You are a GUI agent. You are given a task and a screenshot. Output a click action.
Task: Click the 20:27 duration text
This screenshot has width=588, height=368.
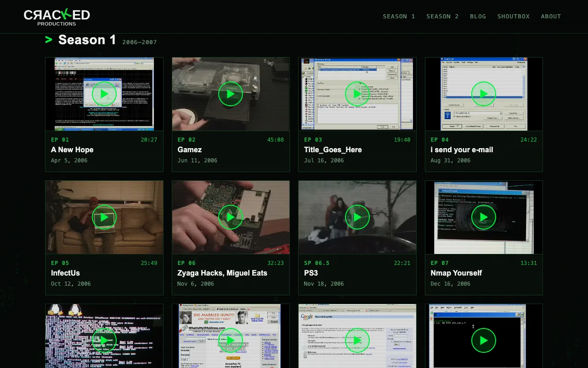tap(149, 140)
